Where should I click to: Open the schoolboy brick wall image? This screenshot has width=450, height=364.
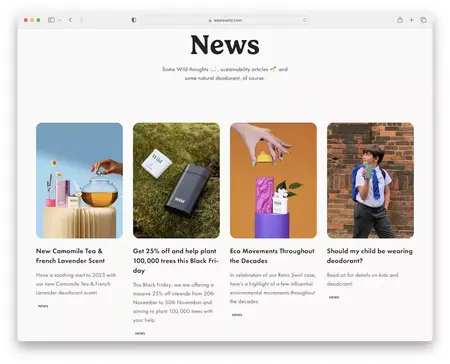tap(370, 180)
